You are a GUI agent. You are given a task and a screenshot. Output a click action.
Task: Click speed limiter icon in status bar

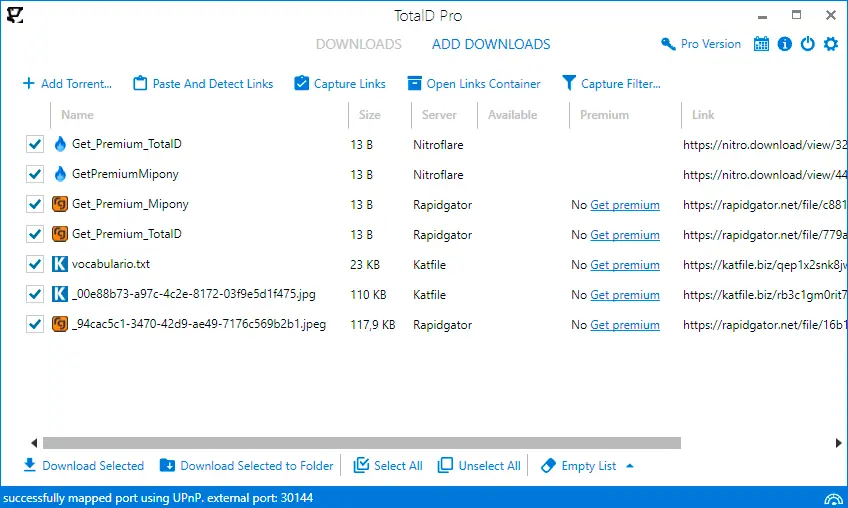[833, 499]
